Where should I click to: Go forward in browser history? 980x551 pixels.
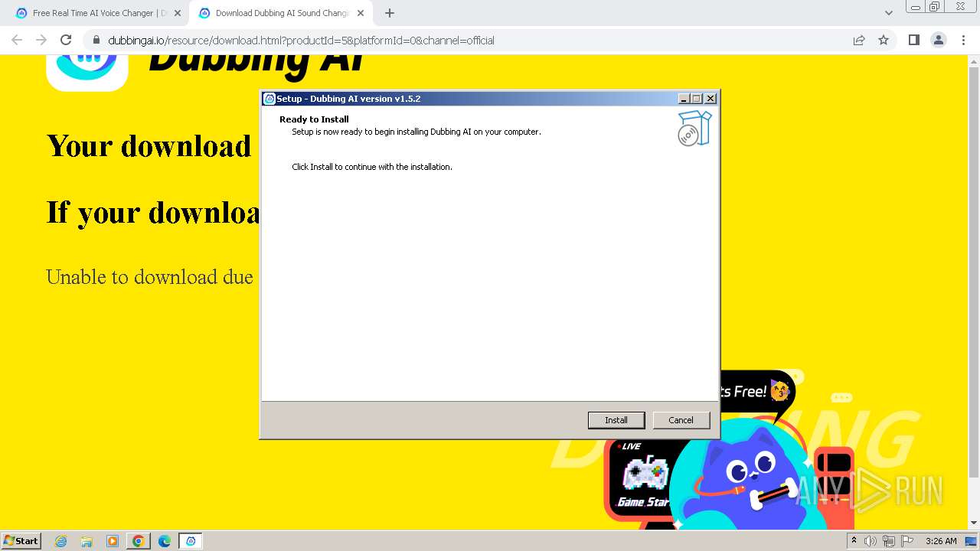pyautogui.click(x=41, y=40)
